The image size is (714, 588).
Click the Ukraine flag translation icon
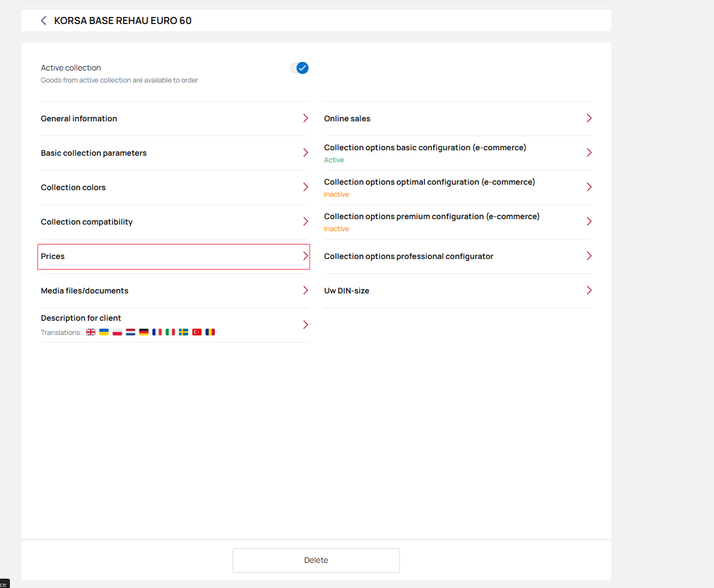(104, 332)
